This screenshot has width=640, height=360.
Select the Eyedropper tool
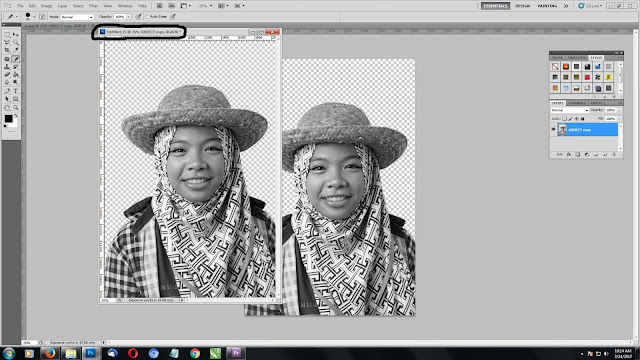point(16,49)
